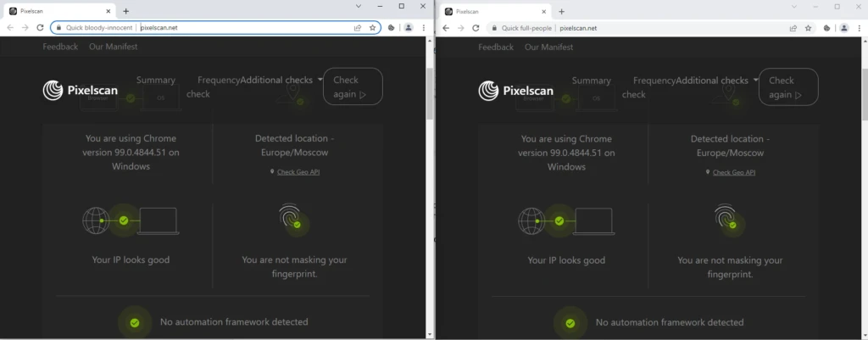
Task: Click 'Your IP looks good' in right window
Action: tap(566, 260)
